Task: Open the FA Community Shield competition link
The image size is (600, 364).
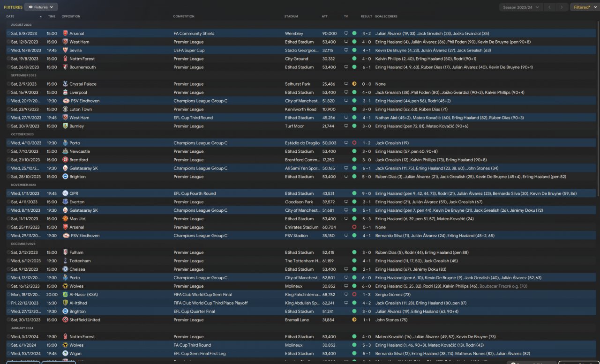Action: pyautogui.click(x=194, y=34)
